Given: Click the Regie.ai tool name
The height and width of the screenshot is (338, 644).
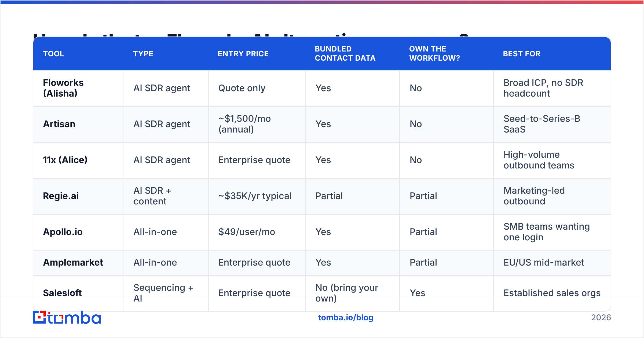Looking at the screenshot, I should [61, 196].
